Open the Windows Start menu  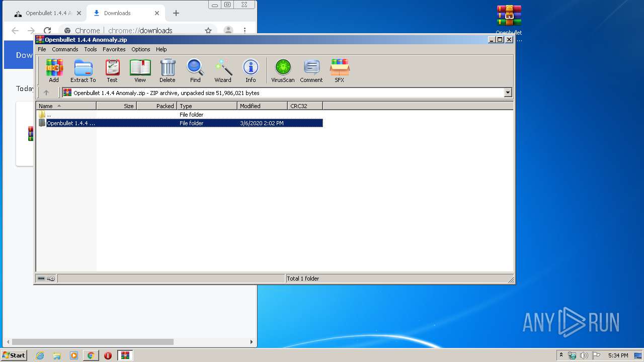[x=14, y=355]
